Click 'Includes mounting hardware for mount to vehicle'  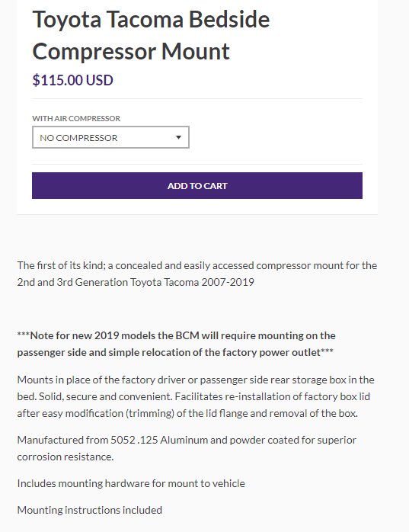tap(131, 483)
